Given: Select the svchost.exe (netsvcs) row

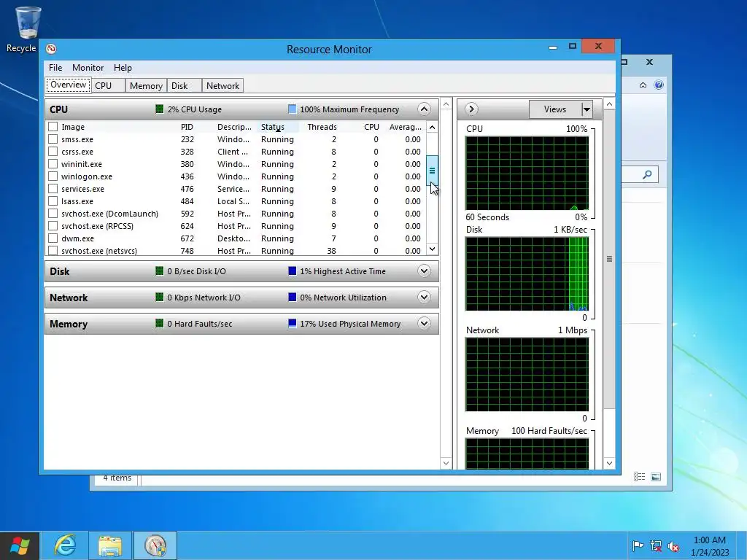Looking at the screenshot, I should point(236,251).
